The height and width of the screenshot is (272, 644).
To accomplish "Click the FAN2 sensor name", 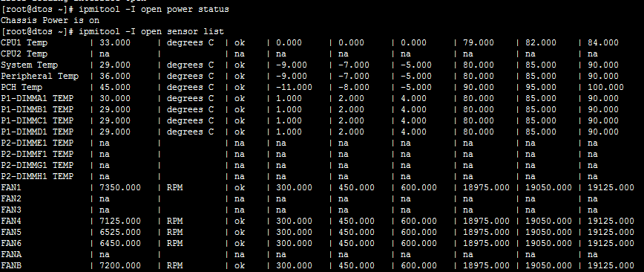I will 11,198.
